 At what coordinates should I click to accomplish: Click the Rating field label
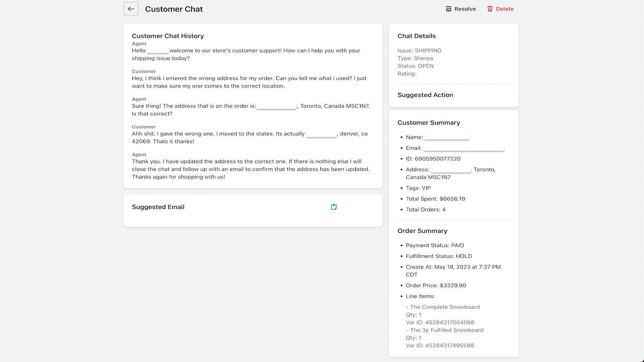[x=407, y=73]
